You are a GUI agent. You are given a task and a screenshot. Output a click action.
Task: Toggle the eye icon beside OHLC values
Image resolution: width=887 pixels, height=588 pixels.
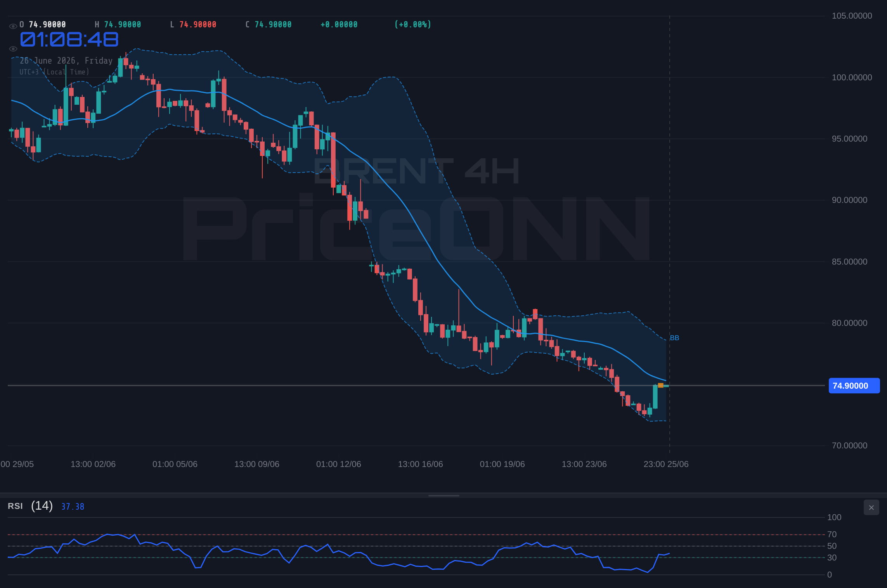(x=13, y=26)
